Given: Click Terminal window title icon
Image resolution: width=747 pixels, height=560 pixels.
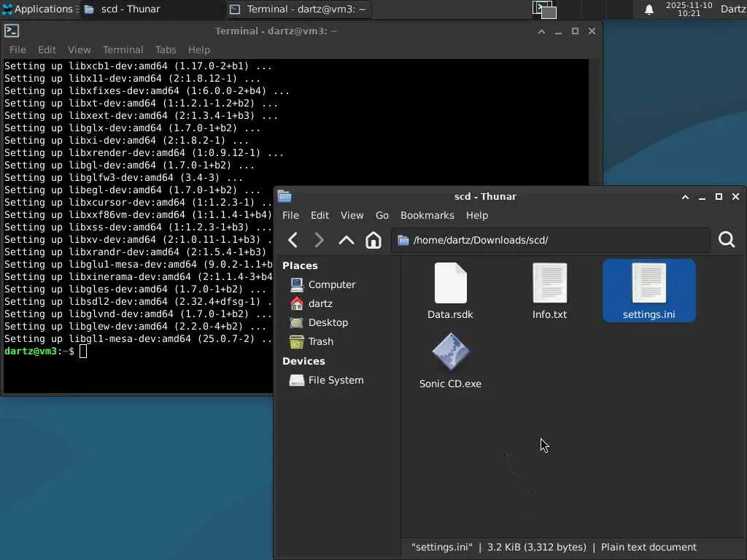Looking at the screenshot, I should tap(12, 31).
